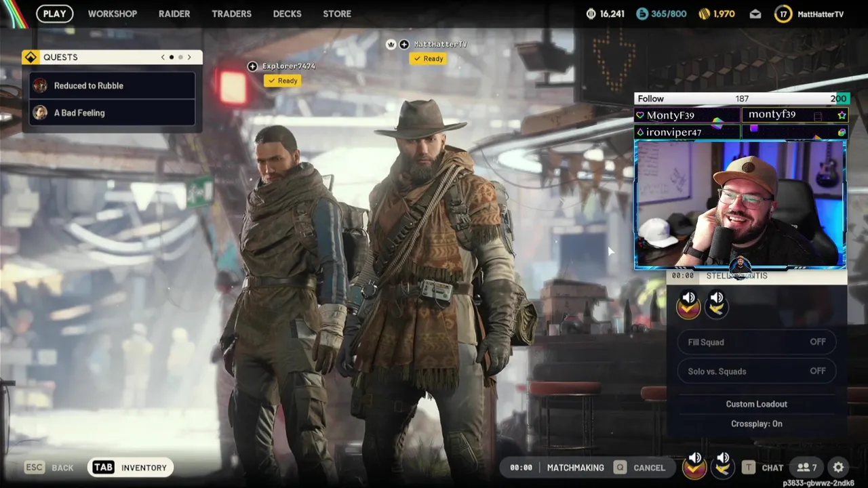Click the montyf39 entry with star

[795, 115]
